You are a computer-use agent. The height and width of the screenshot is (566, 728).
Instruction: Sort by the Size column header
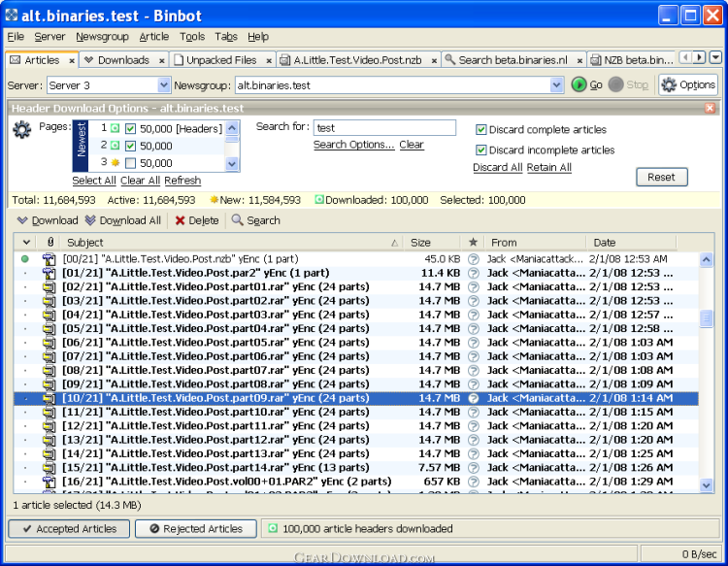[x=432, y=242]
